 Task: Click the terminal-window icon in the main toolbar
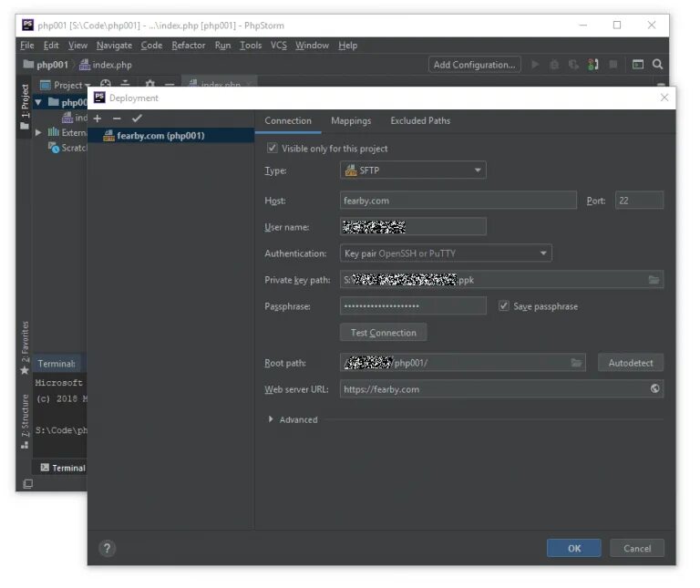coord(637,65)
